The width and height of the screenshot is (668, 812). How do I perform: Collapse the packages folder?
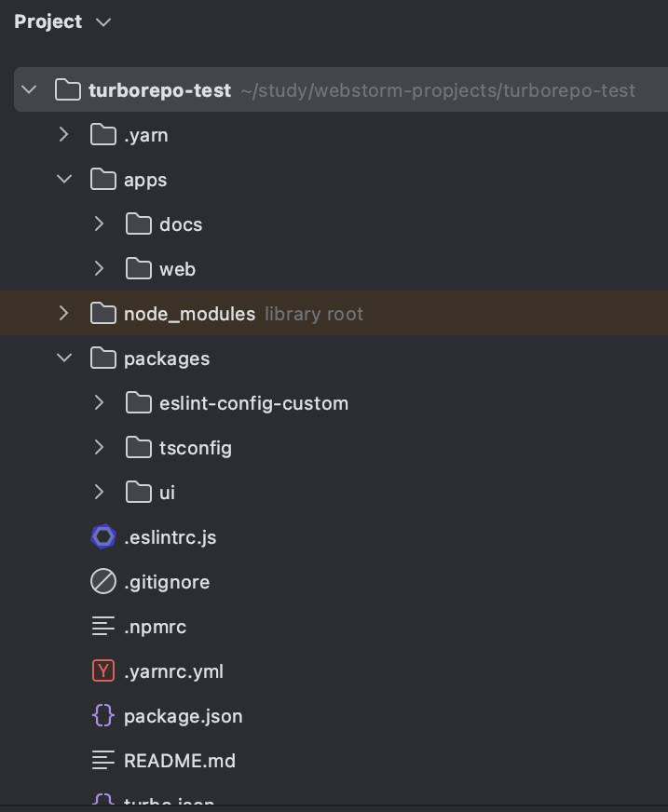pos(64,359)
